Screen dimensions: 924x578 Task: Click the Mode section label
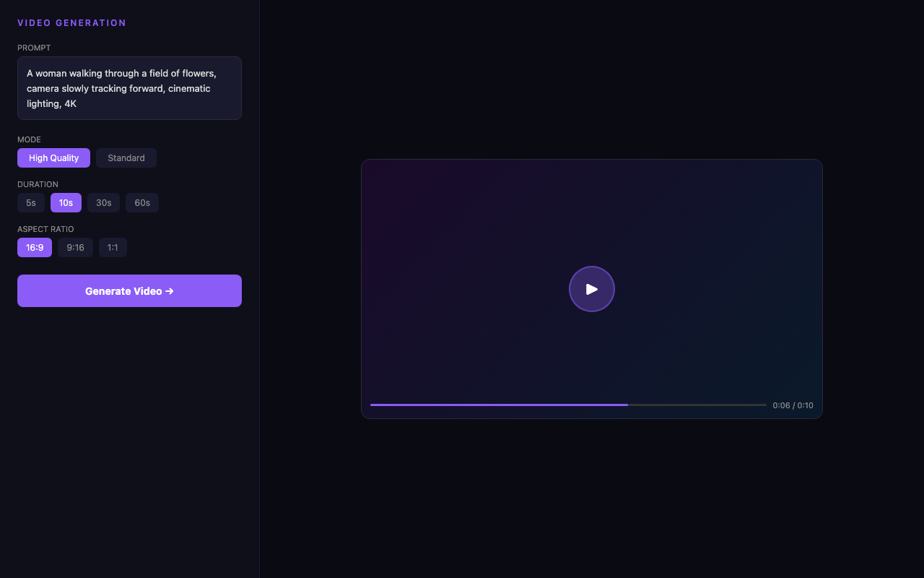click(30, 139)
